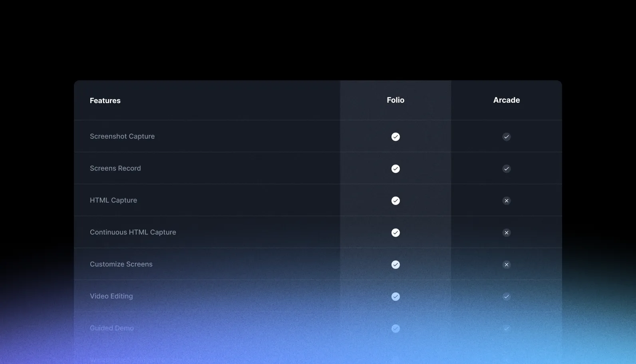This screenshot has height=364, width=636.
Task: Select the Arcade column header
Action: tap(507, 100)
